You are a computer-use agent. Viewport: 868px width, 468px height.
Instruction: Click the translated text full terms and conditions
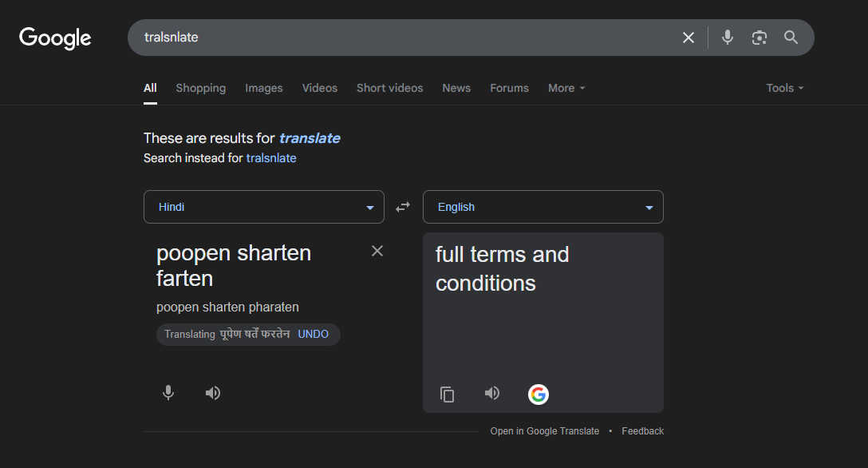[502, 268]
